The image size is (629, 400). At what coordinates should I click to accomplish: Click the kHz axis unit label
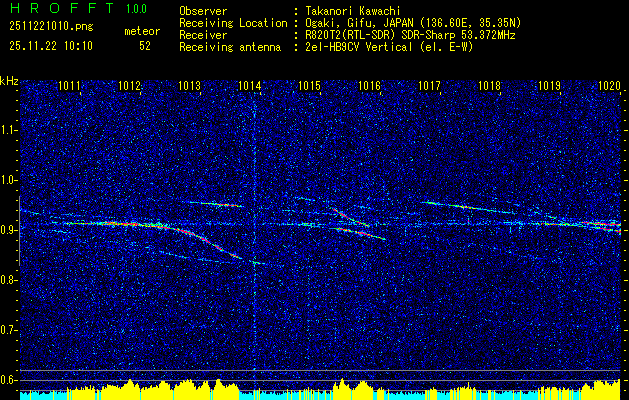(9, 81)
